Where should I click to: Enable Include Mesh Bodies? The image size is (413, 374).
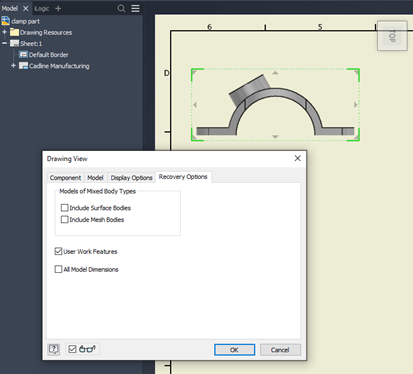pyautogui.click(x=65, y=219)
